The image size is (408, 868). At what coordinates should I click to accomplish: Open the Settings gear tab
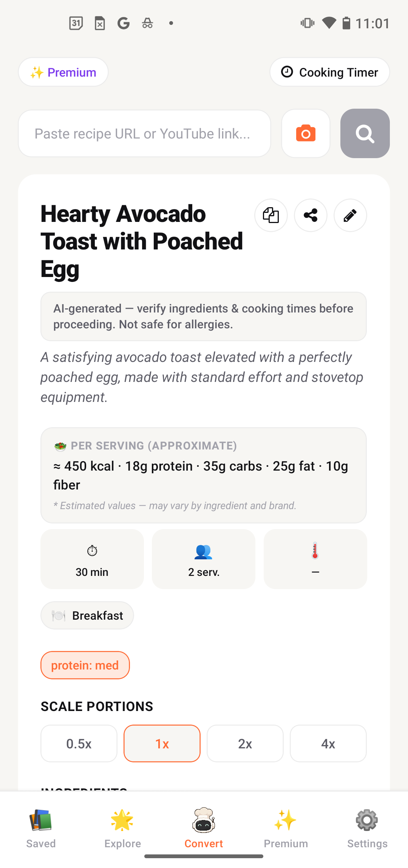point(367,828)
